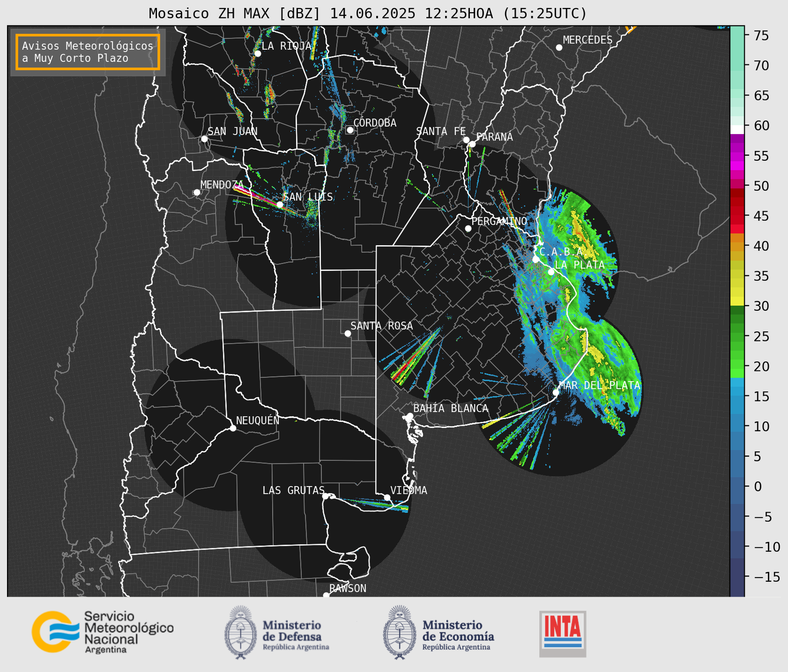788x672 pixels.
Task: Click the NEUQUÉN city marker dot
Action: [233, 428]
